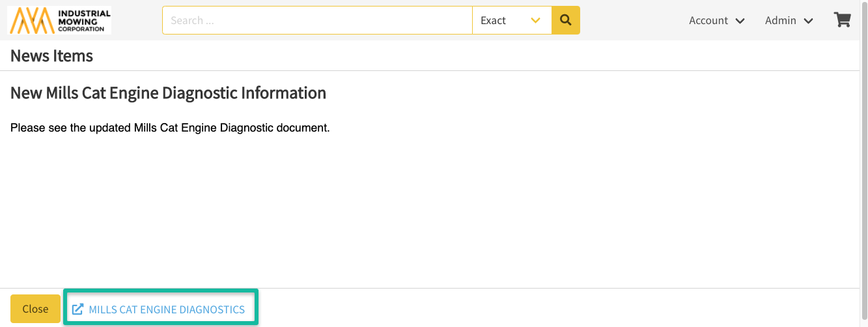The height and width of the screenshot is (327, 868).
Task: Open the shopping cart
Action: click(843, 20)
